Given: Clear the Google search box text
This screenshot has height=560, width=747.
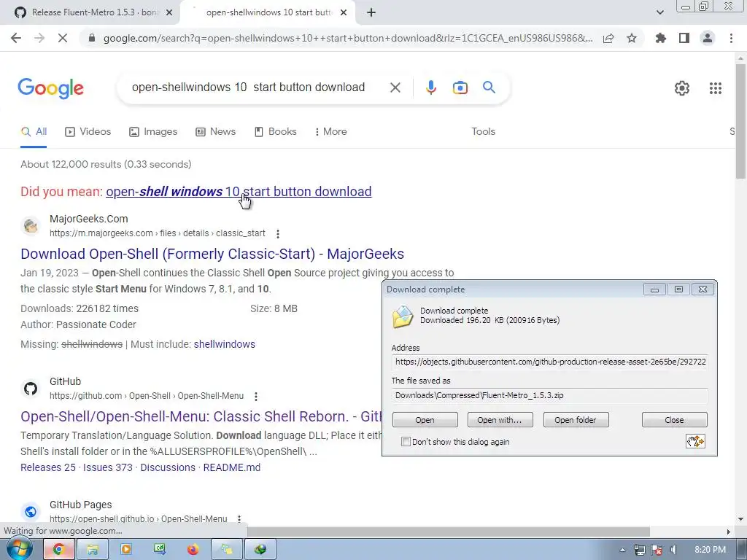Looking at the screenshot, I should click(x=395, y=87).
